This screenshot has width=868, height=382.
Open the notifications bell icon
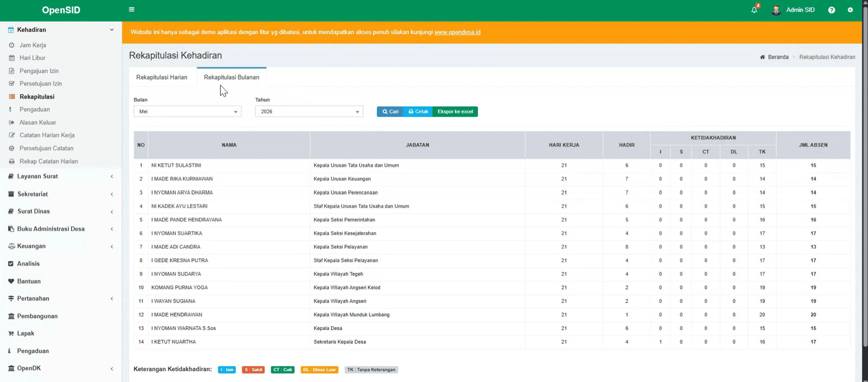[754, 10]
